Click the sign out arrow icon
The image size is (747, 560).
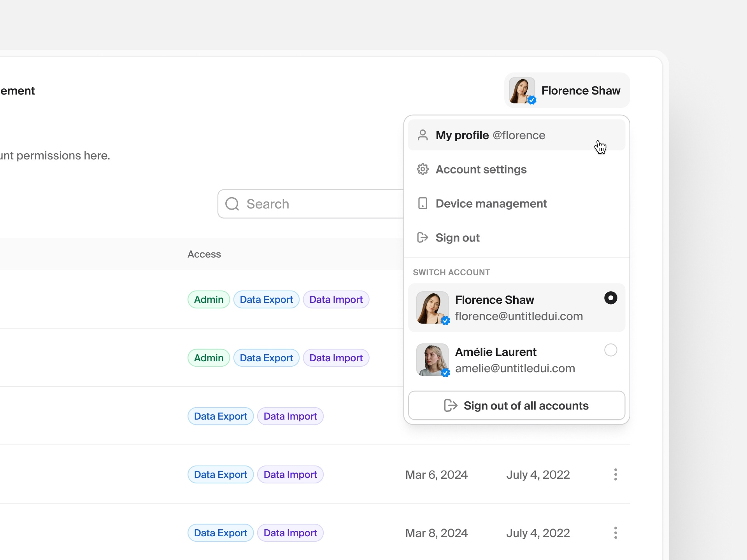click(423, 238)
